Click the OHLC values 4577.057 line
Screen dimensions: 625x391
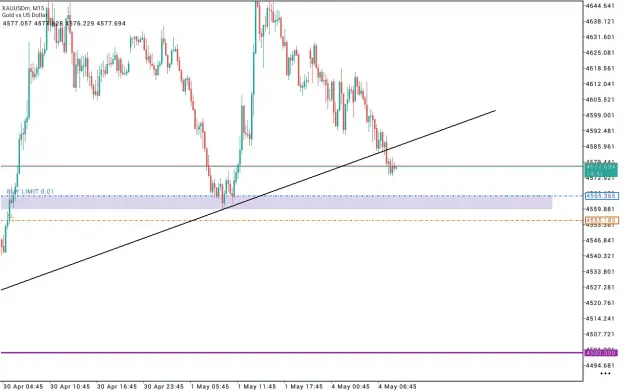64,24
